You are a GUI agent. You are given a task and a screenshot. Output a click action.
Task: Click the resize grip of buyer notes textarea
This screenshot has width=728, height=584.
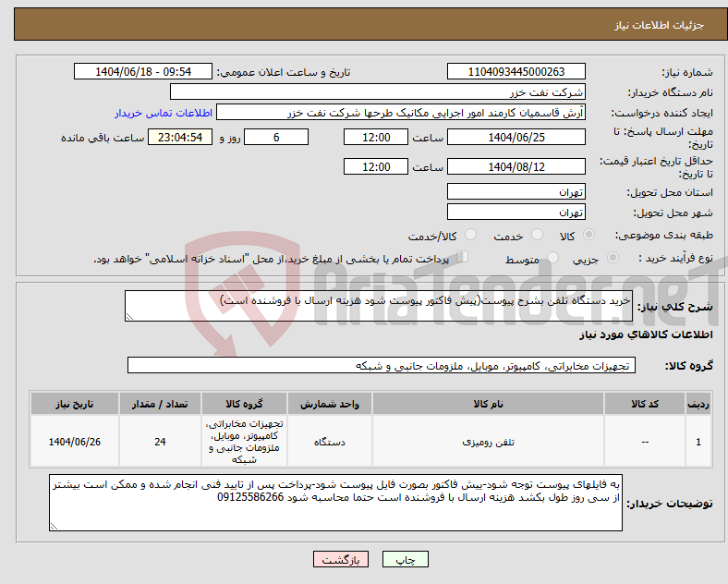pos(54,527)
